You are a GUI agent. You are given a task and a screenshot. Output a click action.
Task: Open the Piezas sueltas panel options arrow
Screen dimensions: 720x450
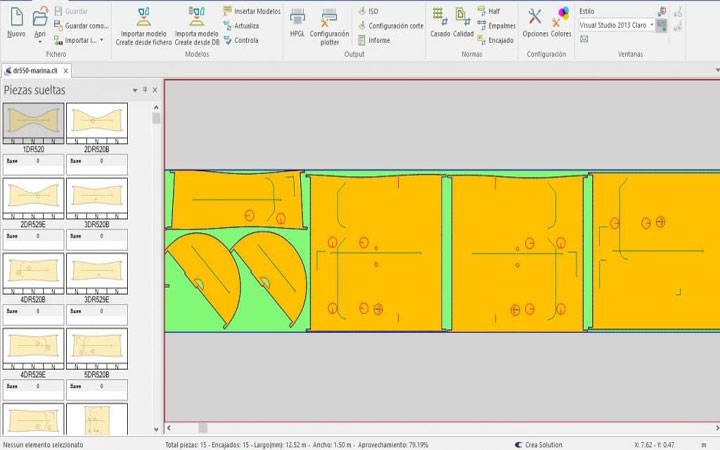point(135,90)
